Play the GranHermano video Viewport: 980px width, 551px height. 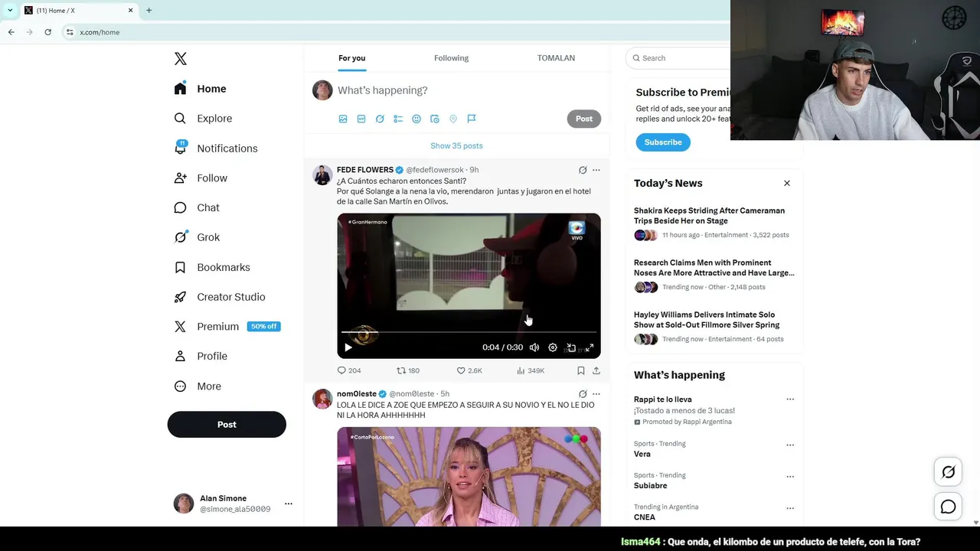coord(348,347)
